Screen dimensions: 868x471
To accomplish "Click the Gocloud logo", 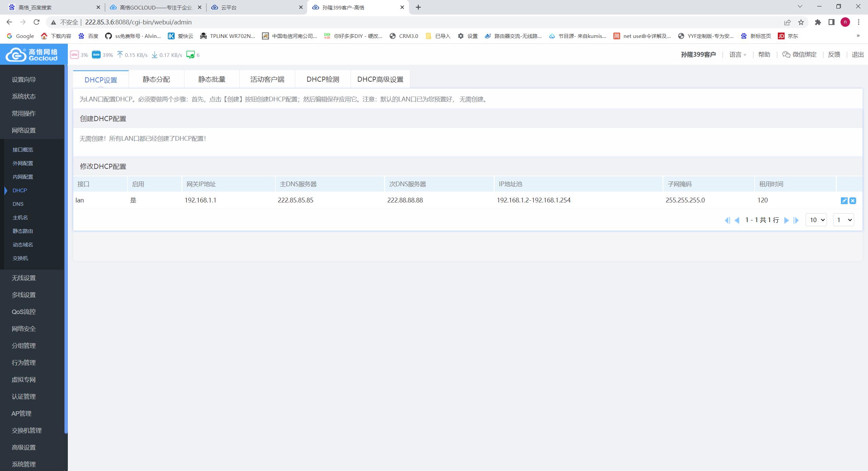I will pyautogui.click(x=32, y=54).
